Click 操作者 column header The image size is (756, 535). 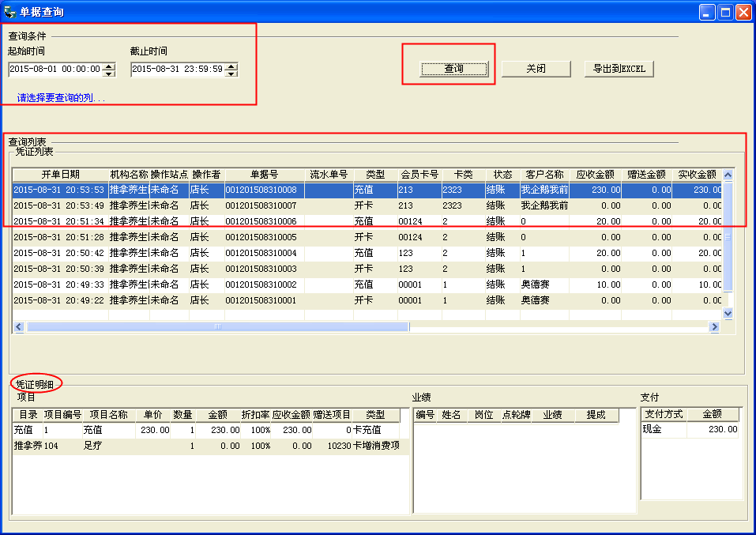(x=206, y=175)
